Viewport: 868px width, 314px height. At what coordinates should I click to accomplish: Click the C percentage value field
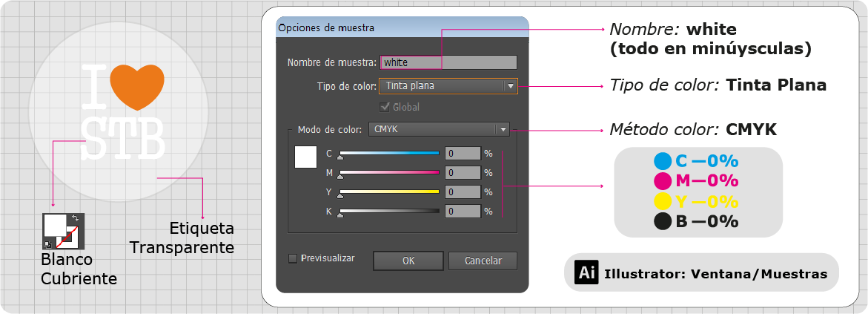coord(463,153)
